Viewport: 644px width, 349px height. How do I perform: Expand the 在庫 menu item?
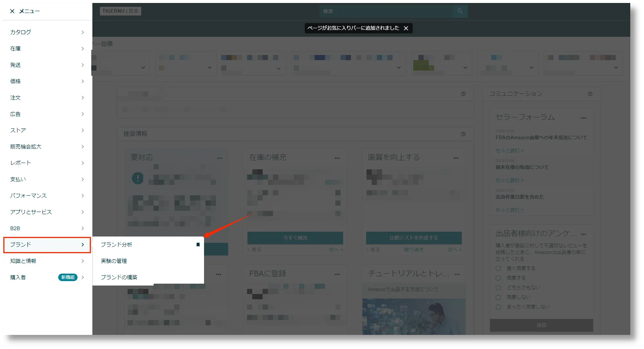point(47,49)
